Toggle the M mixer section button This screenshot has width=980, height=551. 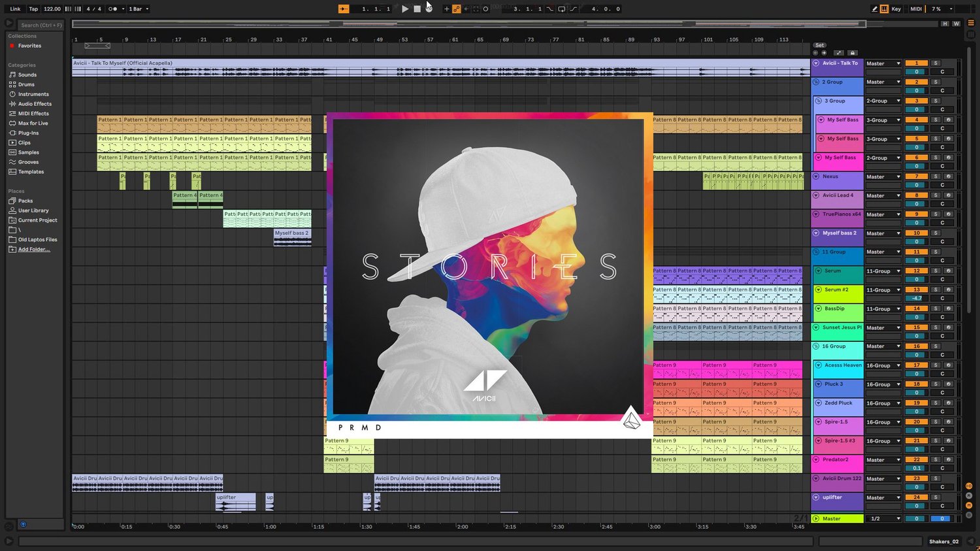[x=969, y=505]
